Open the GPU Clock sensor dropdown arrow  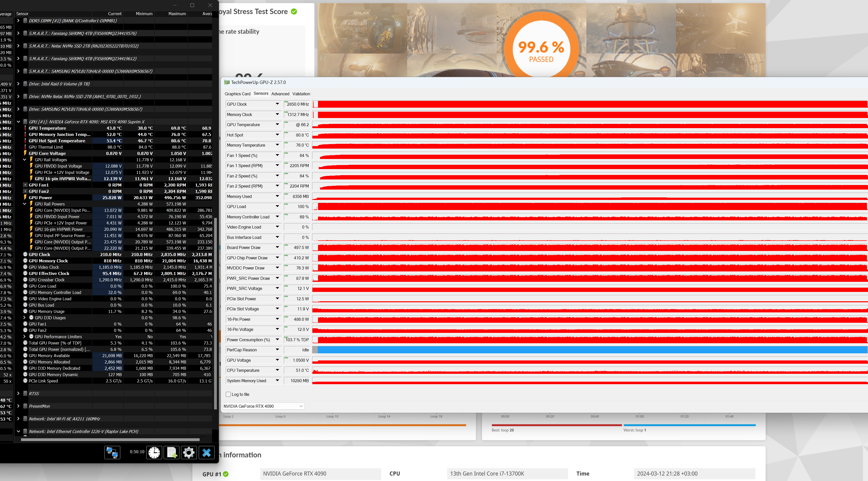tap(277, 104)
